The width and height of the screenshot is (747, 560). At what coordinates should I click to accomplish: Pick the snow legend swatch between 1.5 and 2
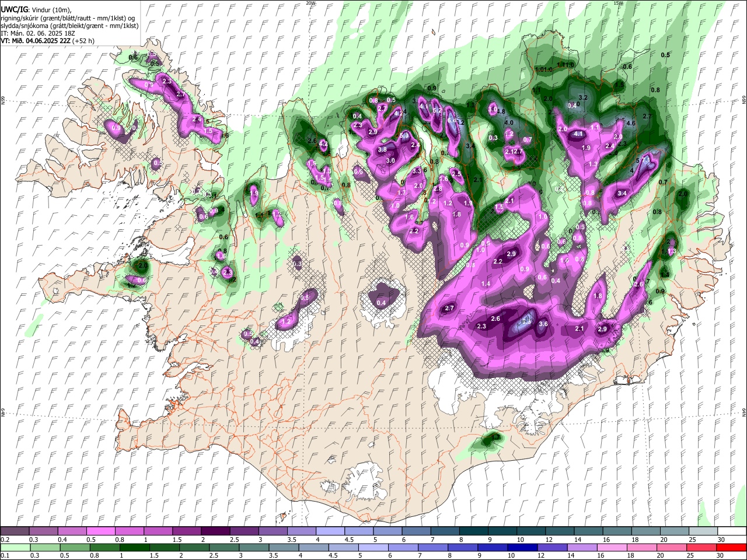click(187, 531)
